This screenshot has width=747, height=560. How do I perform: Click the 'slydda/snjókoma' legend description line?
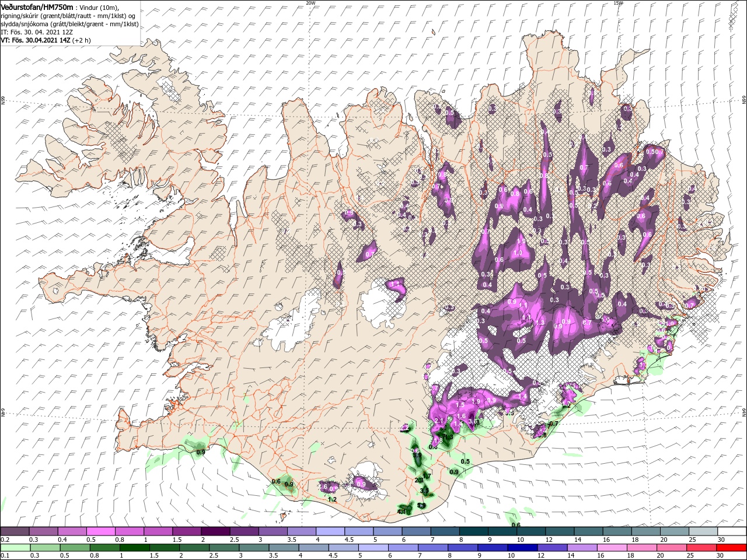click(x=69, y=24)
